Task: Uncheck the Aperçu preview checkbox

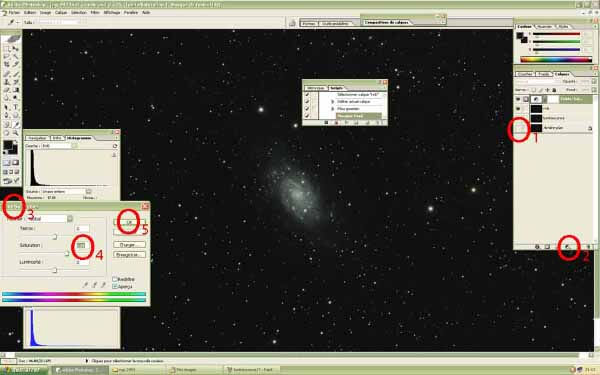Action: pos(114,286)
